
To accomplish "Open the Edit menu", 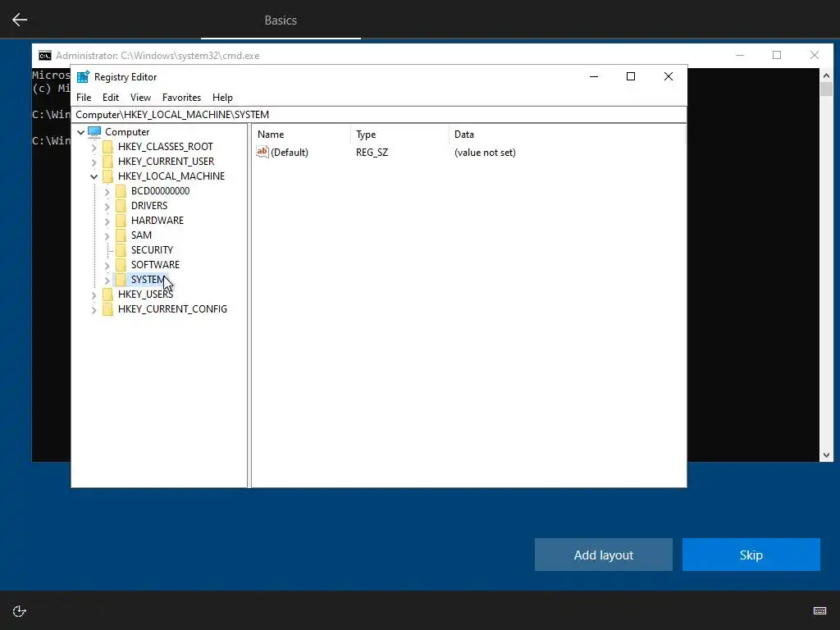I will [111, 98].
